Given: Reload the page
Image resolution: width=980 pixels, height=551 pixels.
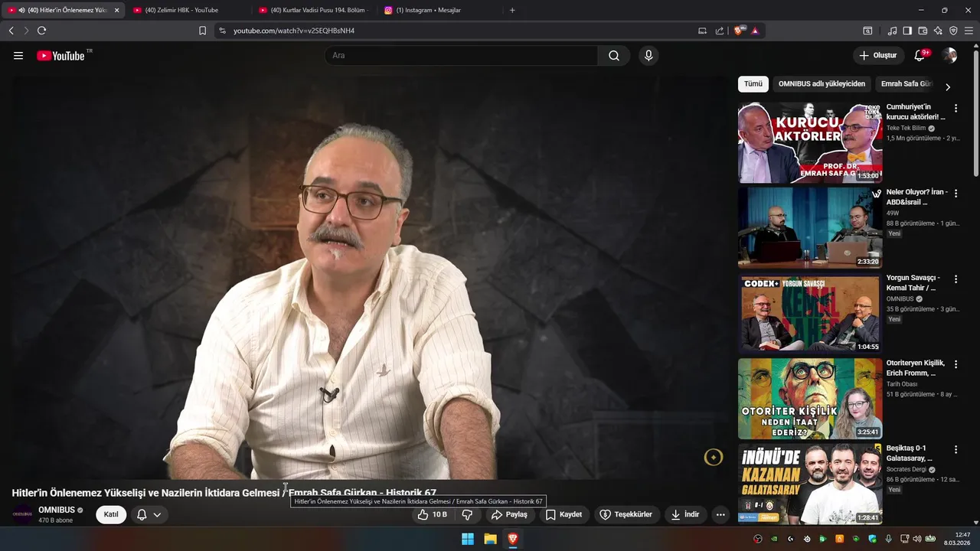Looking at the screenshot, I should (x=41, y=31).
